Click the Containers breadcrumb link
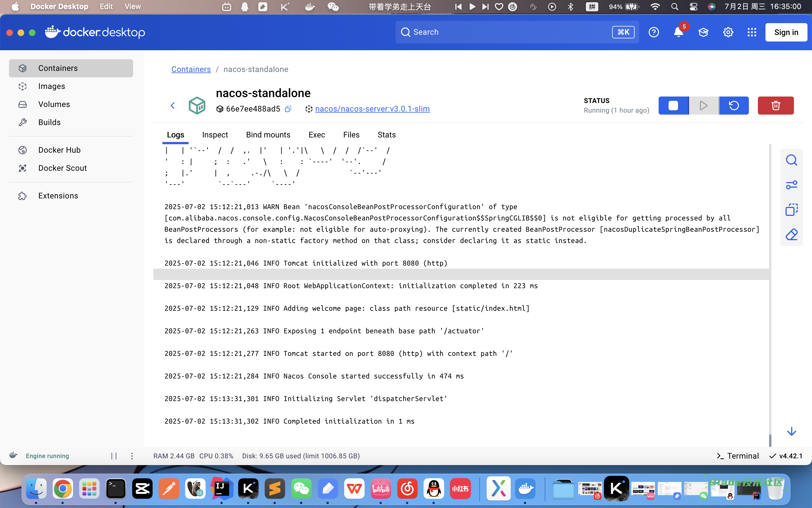The image size is (812, 508). point(191,69)
